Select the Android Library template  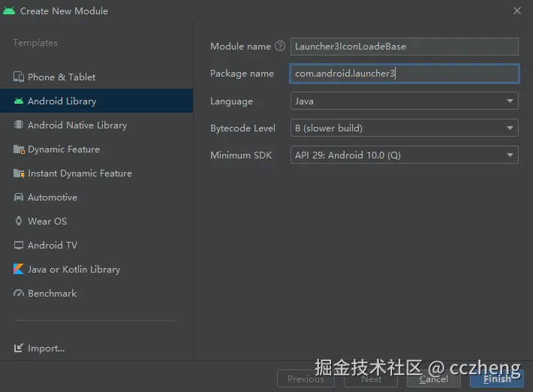coord(97,101)
